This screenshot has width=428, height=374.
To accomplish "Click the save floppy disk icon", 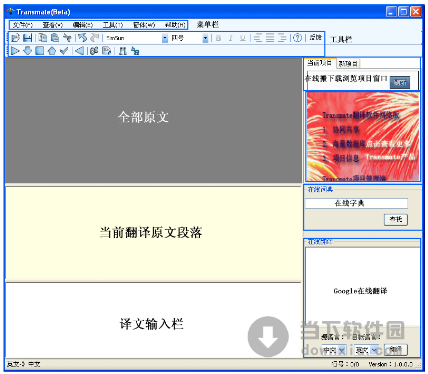I will tap(27, 38).
